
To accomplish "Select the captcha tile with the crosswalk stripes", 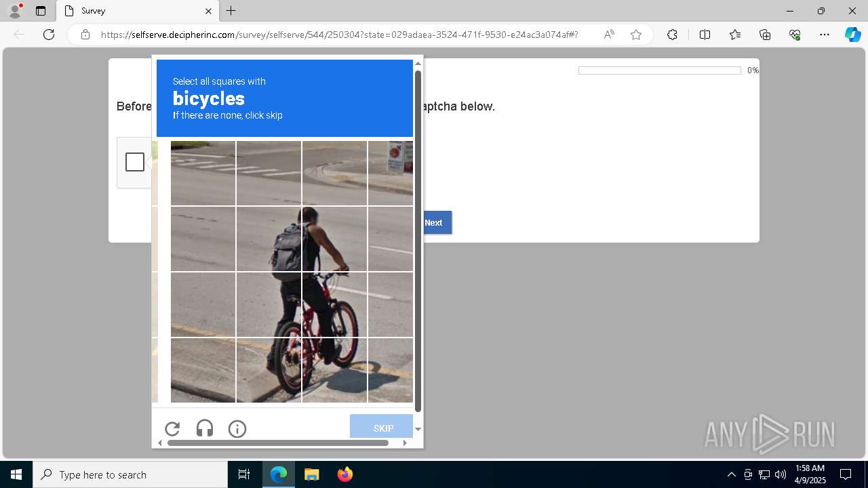I will 203,173.
